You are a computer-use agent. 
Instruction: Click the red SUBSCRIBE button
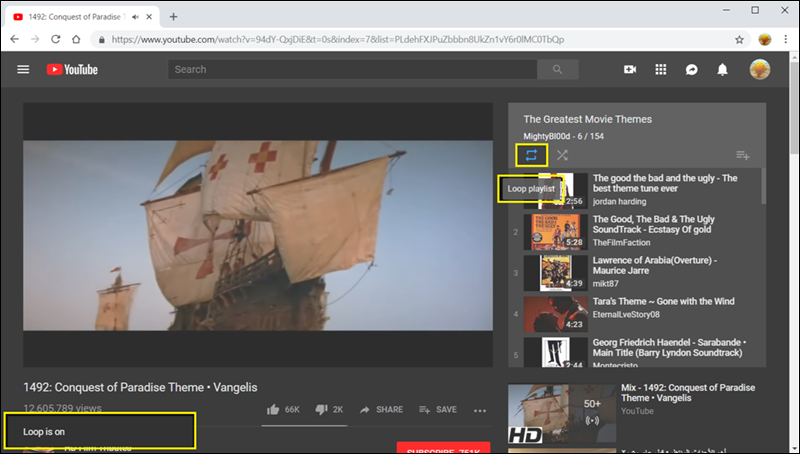click(x=443, y=447)
